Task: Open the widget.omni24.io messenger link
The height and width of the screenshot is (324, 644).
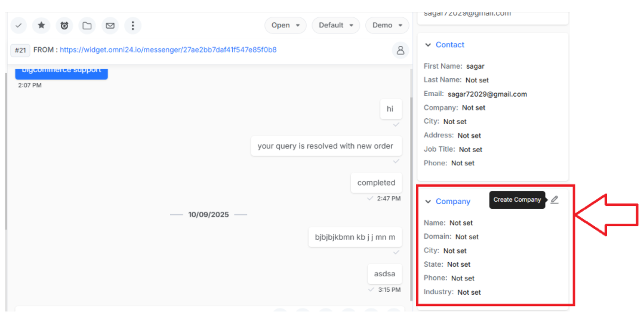Action: pos(168,50)
